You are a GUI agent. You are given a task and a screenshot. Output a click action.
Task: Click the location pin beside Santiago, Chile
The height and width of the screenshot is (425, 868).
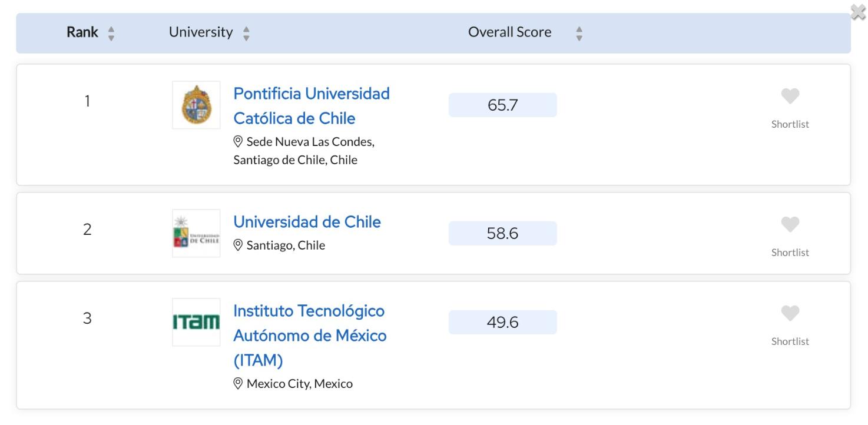coord(238,245)
